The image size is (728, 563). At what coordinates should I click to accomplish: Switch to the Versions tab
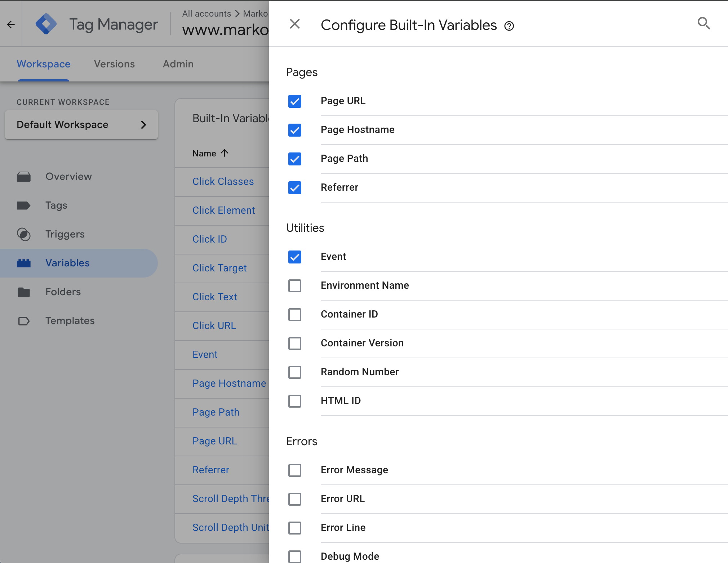pyautogui.click(x=114, y=64)
